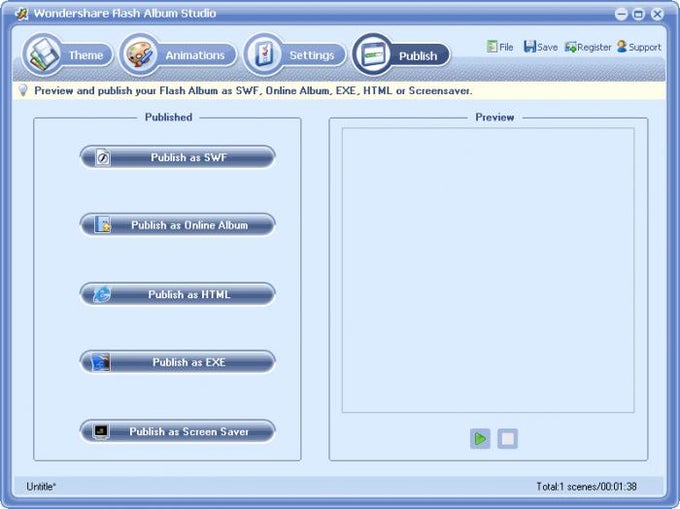Image resolution: width=680 pixels, height=509 pixels.
Task: Save the project with Save
Action: pos(540,47)
